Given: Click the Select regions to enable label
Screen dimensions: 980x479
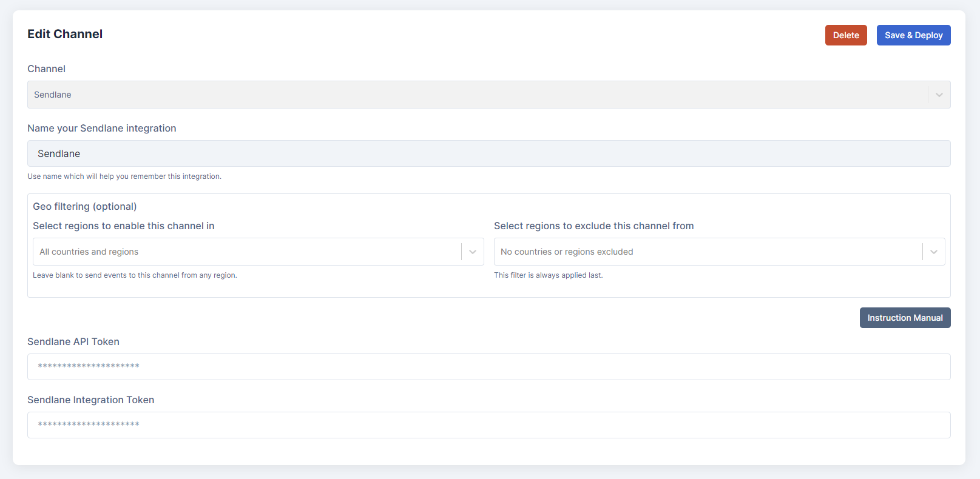Looking at the screenshot, I should pos(124,226).
